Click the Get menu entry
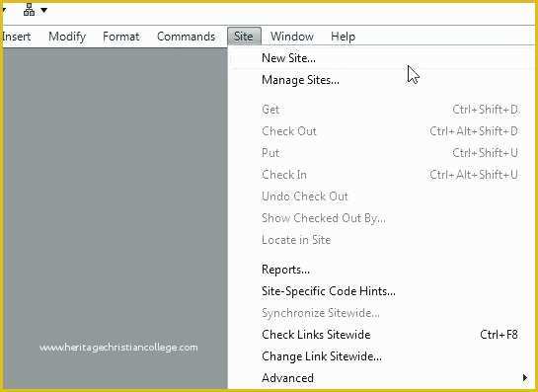 (380, 110)
